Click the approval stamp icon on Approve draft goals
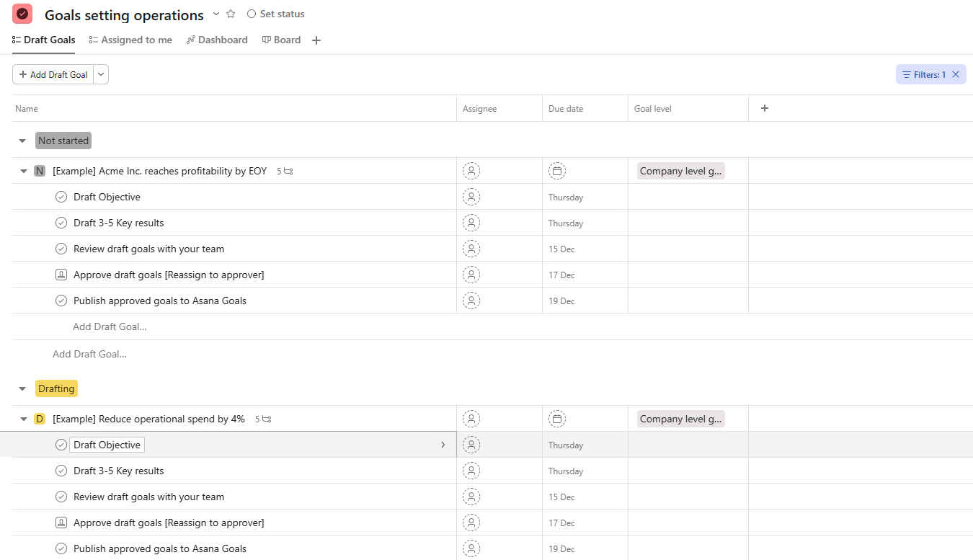 (61, 275)
